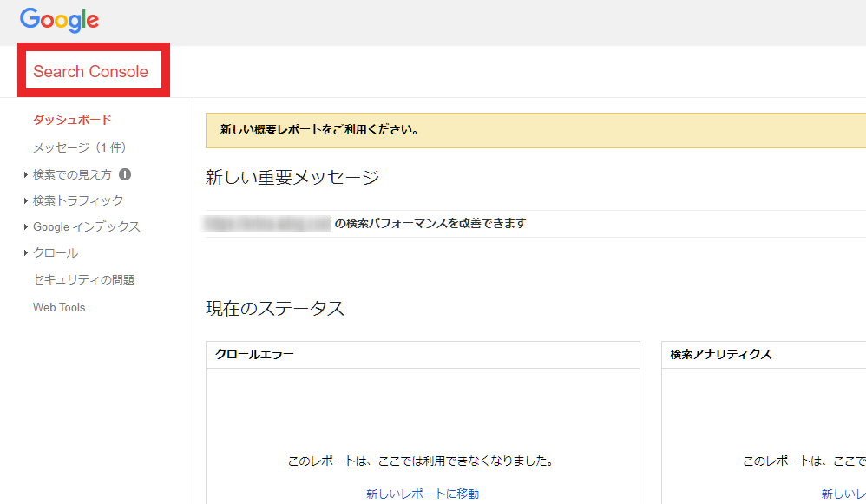Open Web Tools in the sidebar
The image size is (866, 504).
coord(59,308)
